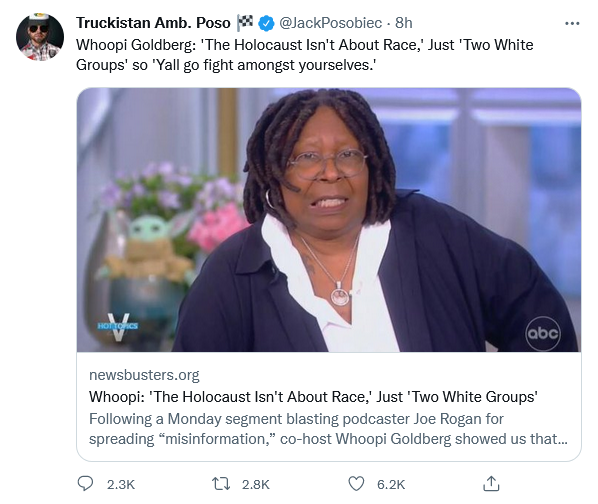Open the link card preview image
Screen dimensions: 598x504
click(329, 220)
